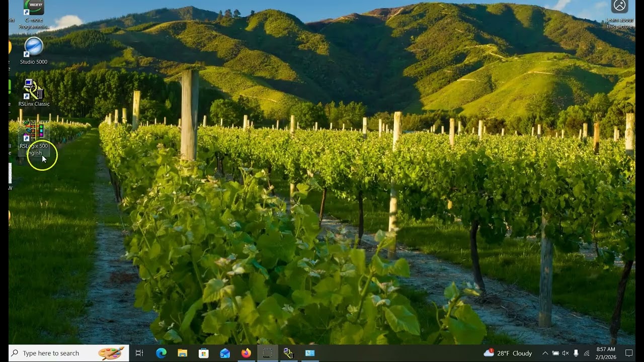Open Outlook from the taskbar
Image resolution: width=644 pixels, height=362 pixels.
coord(225,353)
